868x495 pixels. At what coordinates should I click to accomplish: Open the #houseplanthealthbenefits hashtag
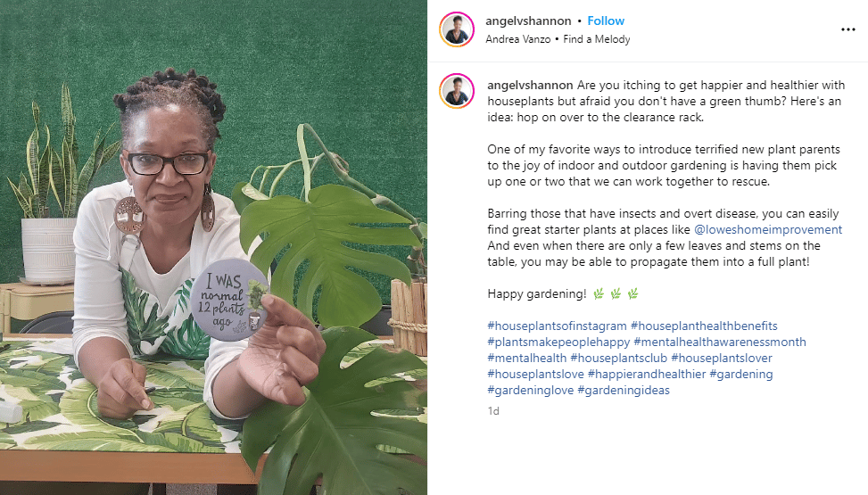click(x=704, y=326)
